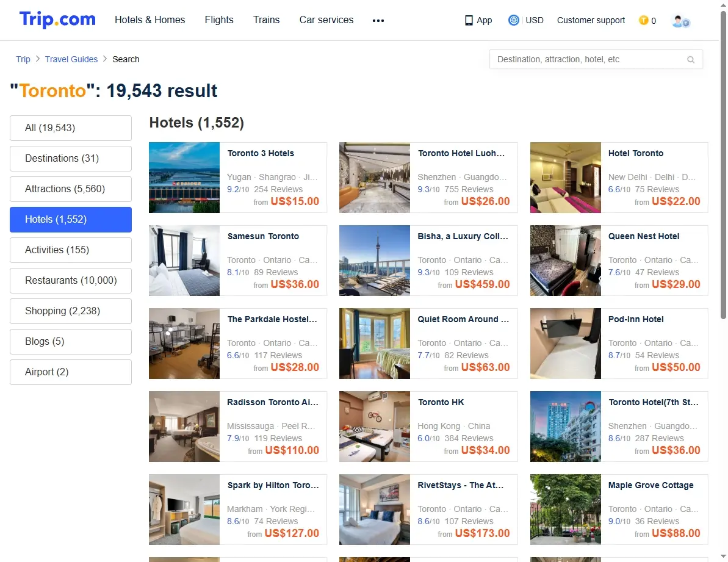
Task: Click Pod-Inn Hotel 54 Reviews
Action: pos(657,356)
